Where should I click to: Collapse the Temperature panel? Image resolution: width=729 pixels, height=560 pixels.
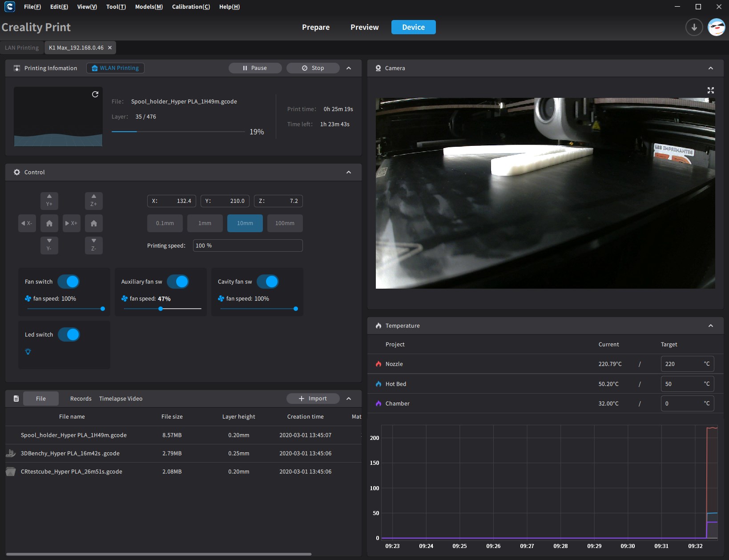click(x=710, y=326)
